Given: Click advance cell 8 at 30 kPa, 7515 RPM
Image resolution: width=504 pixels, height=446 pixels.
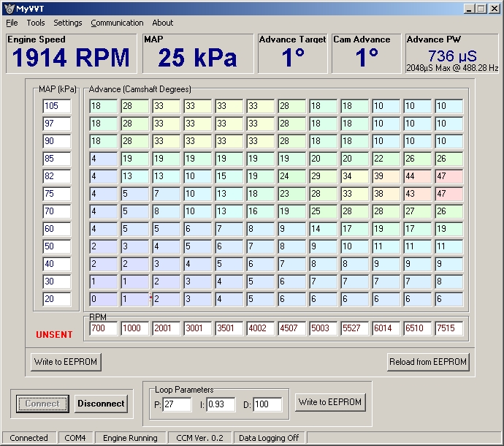Looking at the screenshot, I should pos(449,281).
